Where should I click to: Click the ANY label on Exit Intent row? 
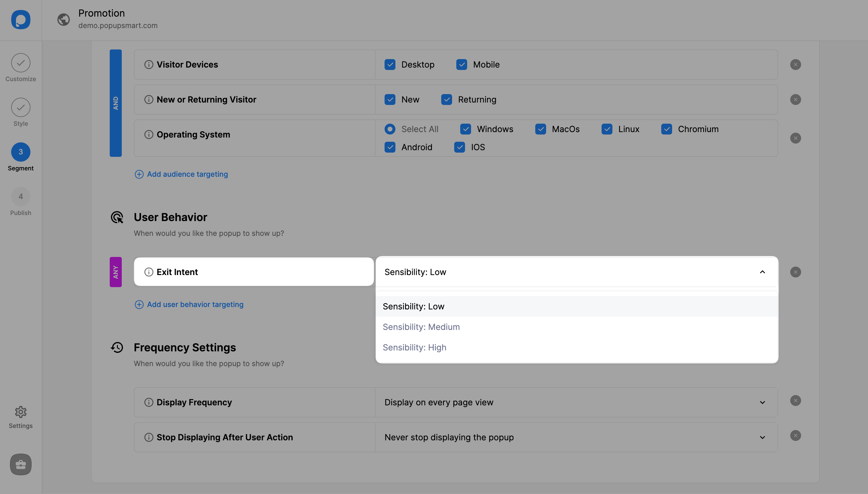coord(115,272)
